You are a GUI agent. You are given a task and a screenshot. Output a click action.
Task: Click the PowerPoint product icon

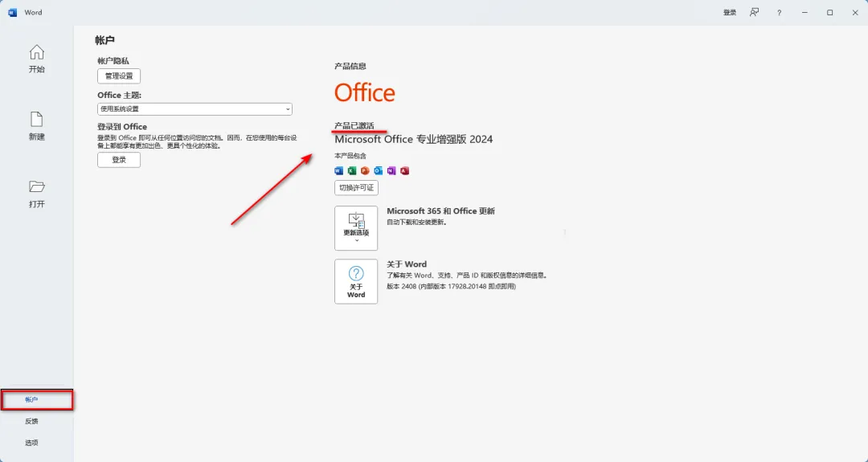point(365,171)
